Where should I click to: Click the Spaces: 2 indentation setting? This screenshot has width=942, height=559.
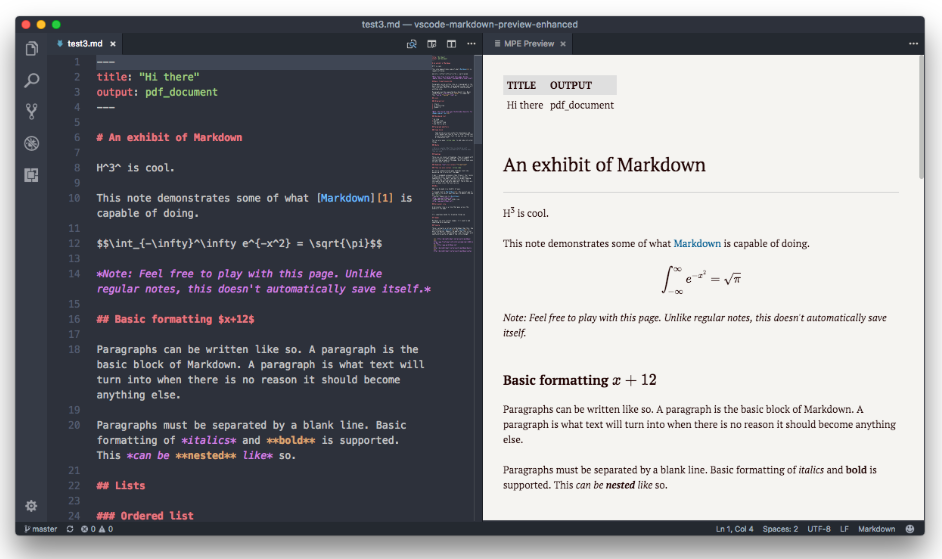[x=780, y=529]
